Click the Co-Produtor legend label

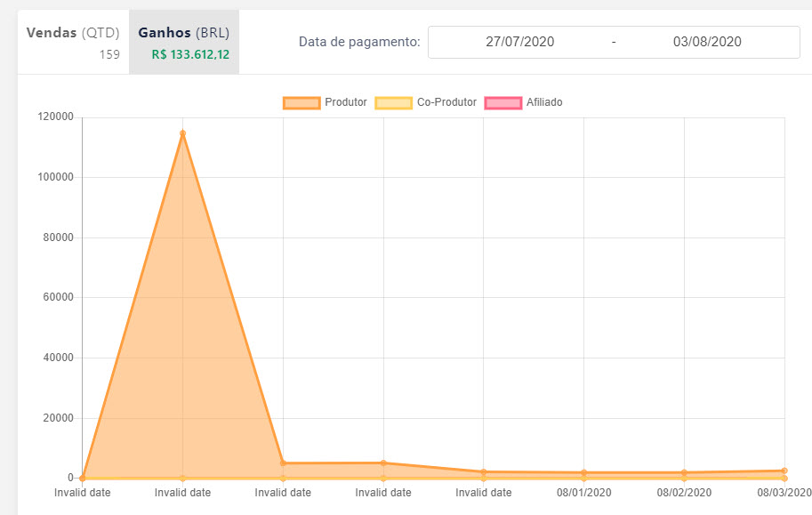446,102
